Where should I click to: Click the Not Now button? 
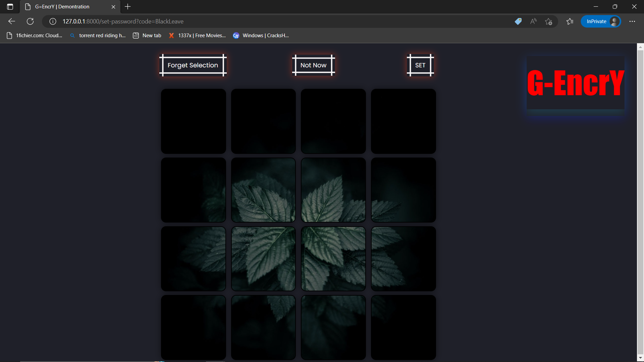click(x=313, y=65)
